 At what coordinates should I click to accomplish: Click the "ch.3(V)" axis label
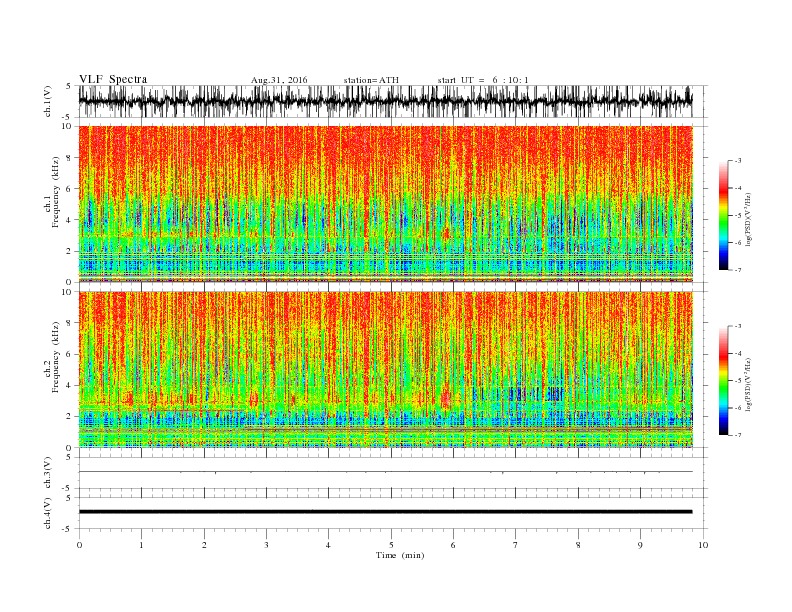[x=48, y=473]
